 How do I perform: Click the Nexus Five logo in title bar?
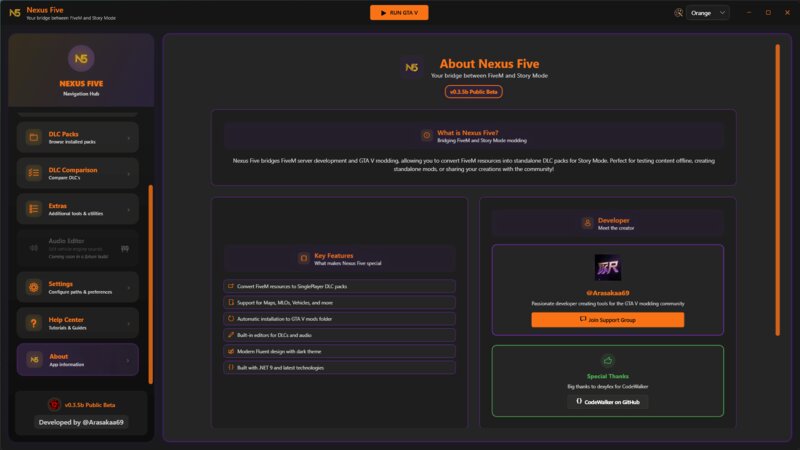14,13
